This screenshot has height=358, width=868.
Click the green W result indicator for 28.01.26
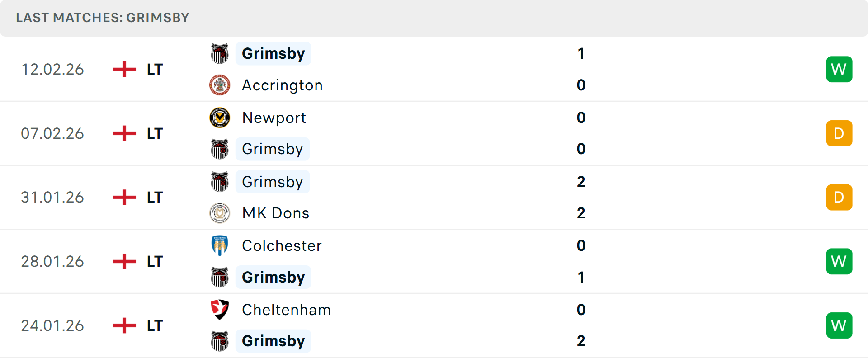pos(839,261)
